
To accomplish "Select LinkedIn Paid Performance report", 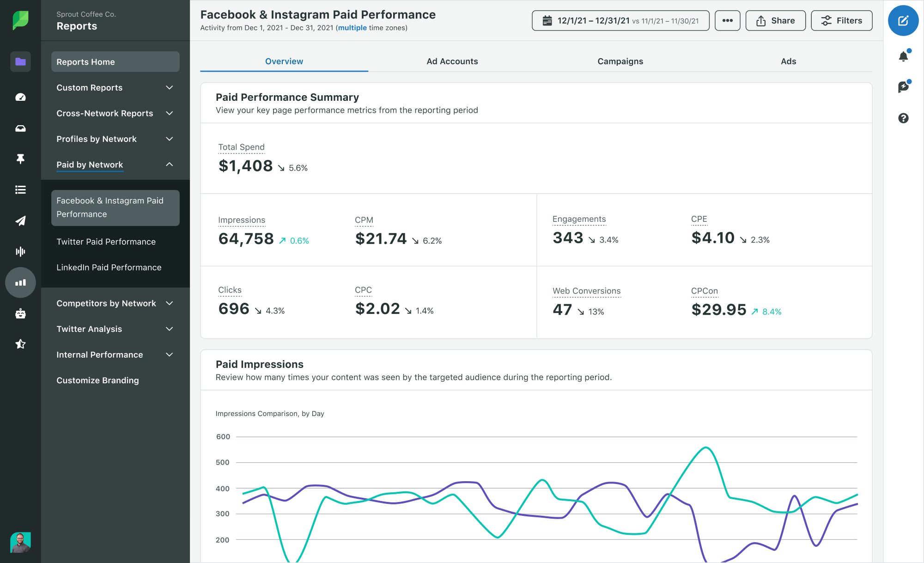I will (x=108, y=267).
